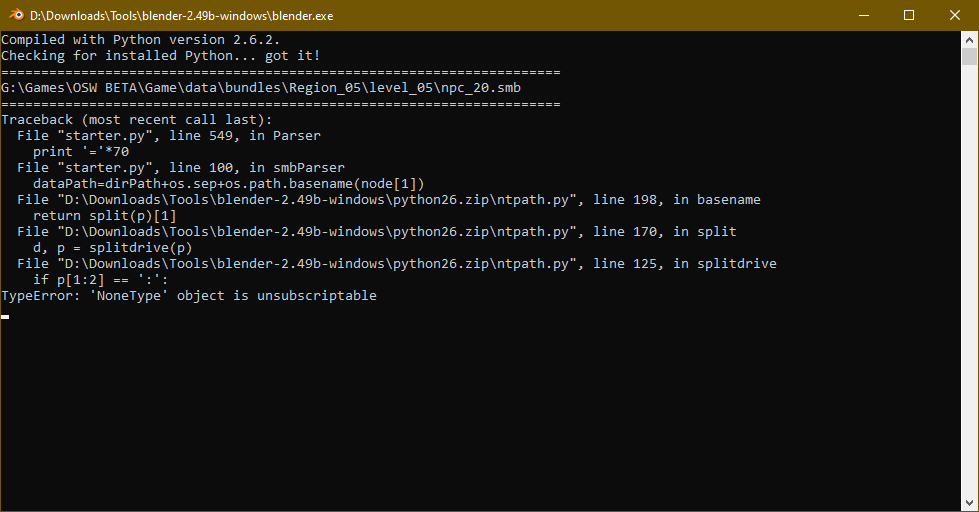Click the starter.py line 100 smbParser entry

pos(180,168)
